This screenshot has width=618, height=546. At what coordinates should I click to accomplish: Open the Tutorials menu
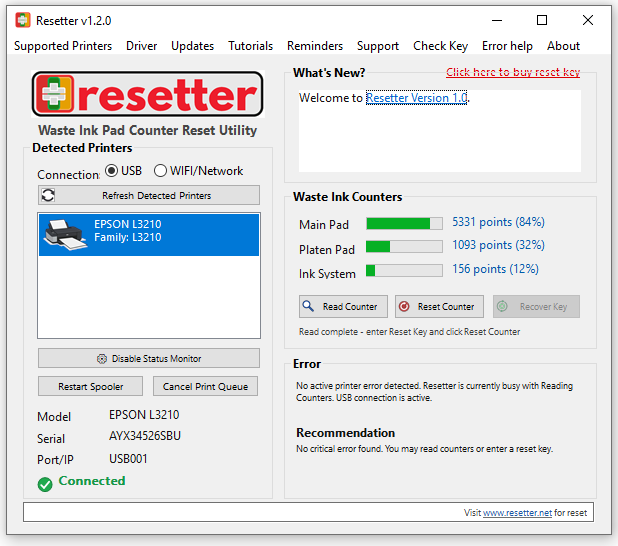pos(250,46)
